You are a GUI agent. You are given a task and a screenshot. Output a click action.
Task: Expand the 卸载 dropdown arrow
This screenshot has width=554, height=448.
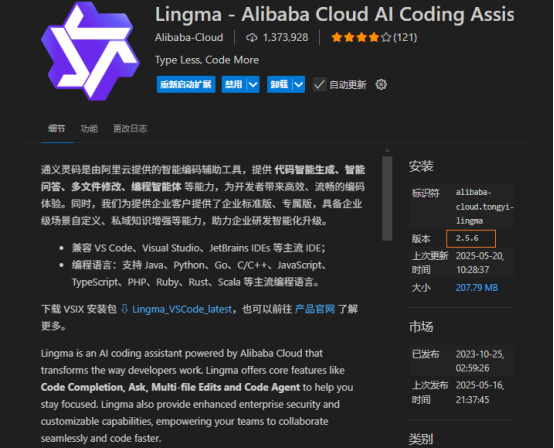click(x=299, y=84)
